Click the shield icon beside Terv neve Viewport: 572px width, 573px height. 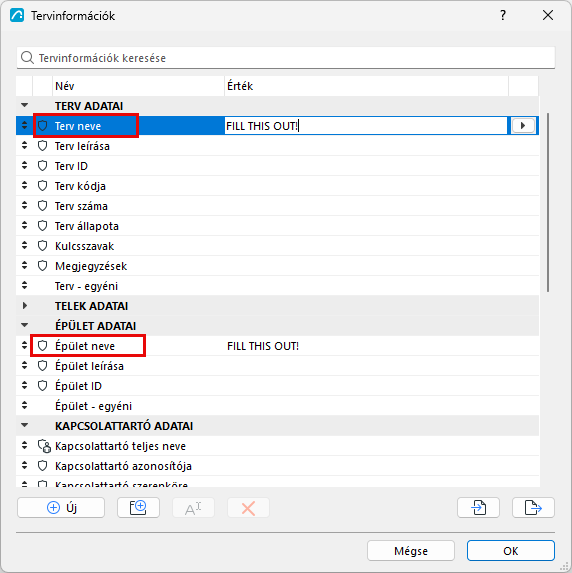42,126
